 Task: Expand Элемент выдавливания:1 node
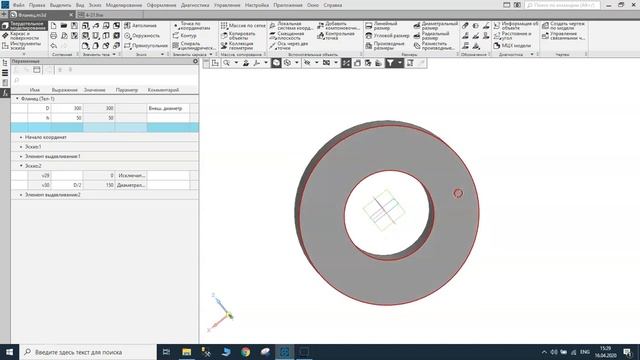(x=21, y=156)
